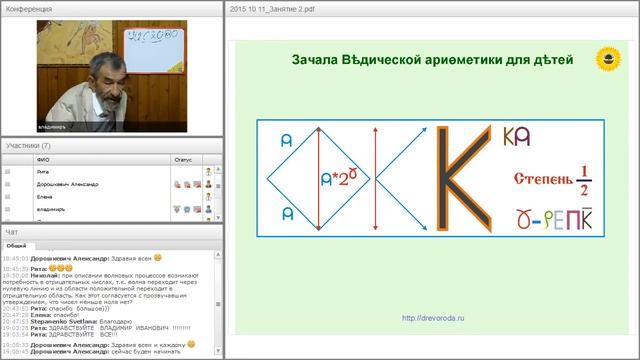Viewport: 640px width, 360px height.
Task: Click the large letter K on slide
Action: click(x=464, y=178)
